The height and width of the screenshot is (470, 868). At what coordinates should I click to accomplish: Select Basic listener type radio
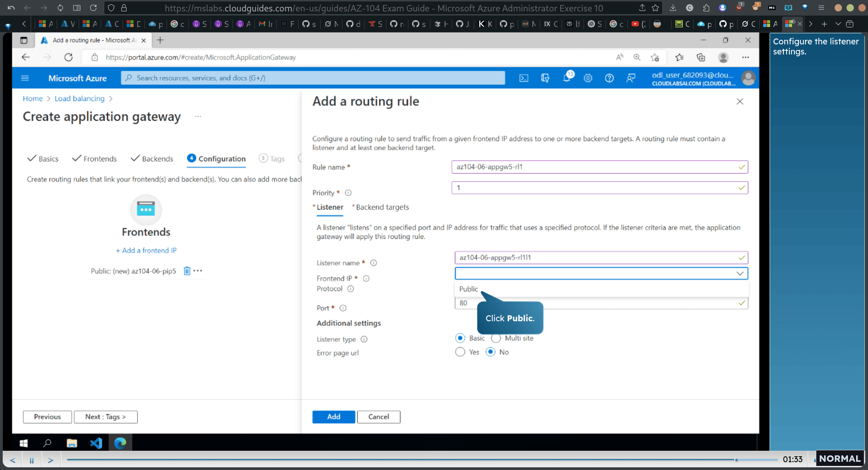click(x=460, y=338)
